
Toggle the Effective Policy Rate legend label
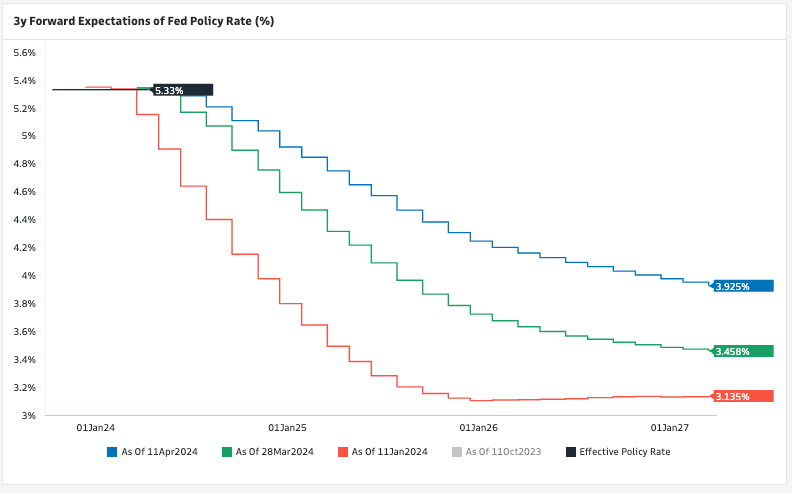click(x=624, y=452)
